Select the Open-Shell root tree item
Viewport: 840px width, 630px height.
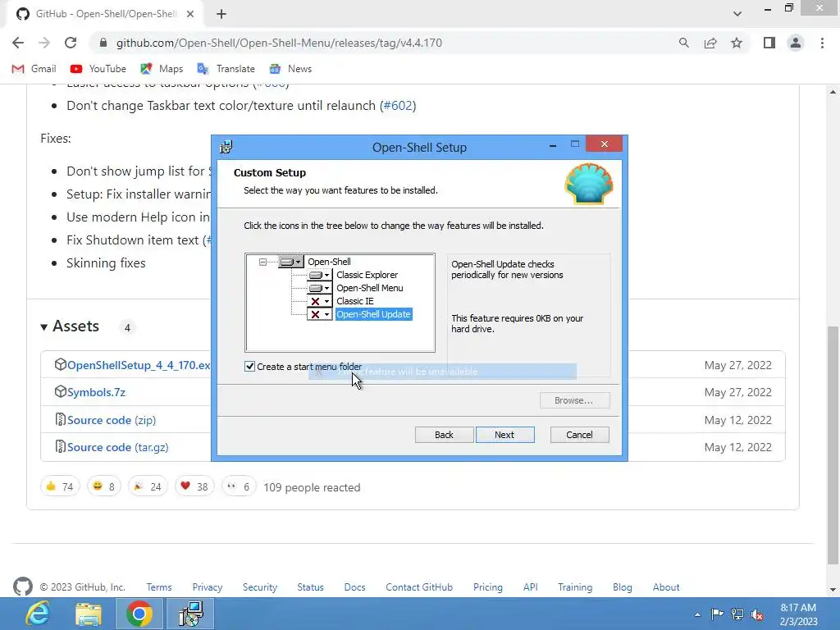(329, 262)
